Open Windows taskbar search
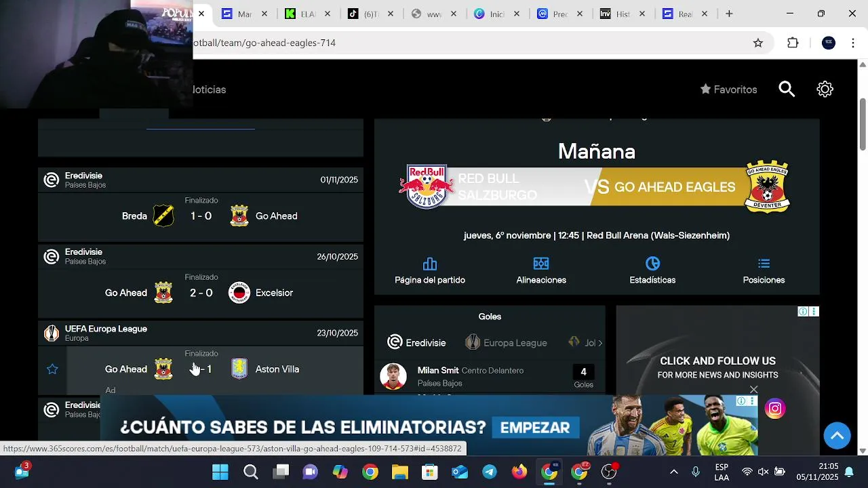The width and height of the screenshot is (868, 488). tap(251, 472)
